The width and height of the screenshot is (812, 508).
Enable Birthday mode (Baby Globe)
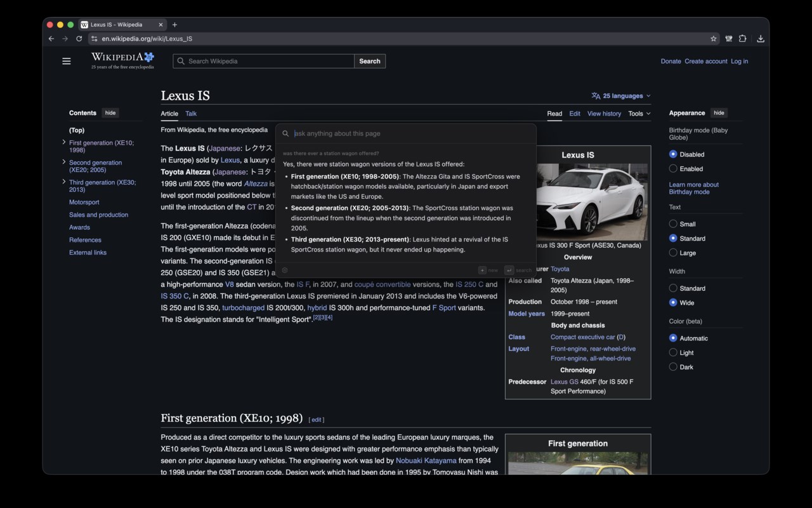point(673,169)
